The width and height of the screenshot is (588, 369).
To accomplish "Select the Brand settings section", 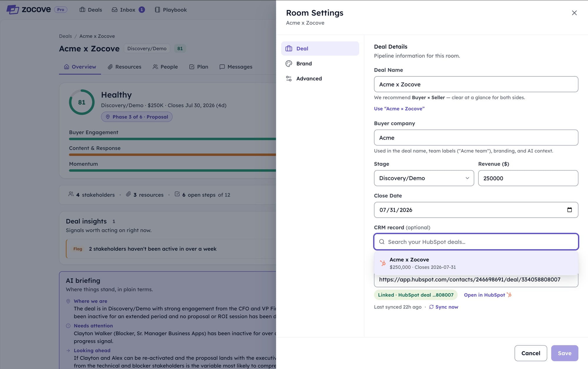I will click(320, 63).
